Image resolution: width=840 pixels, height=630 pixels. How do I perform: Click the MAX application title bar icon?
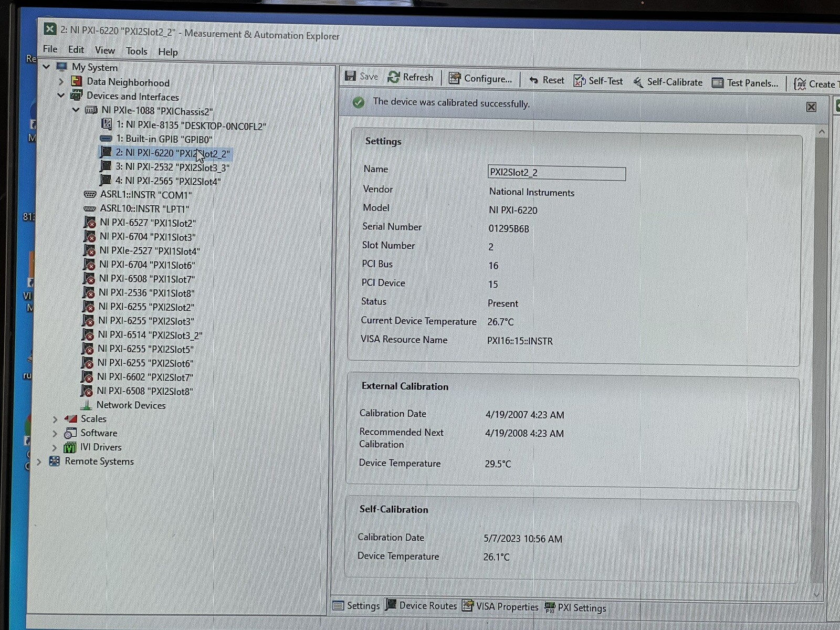pos(50,29)
